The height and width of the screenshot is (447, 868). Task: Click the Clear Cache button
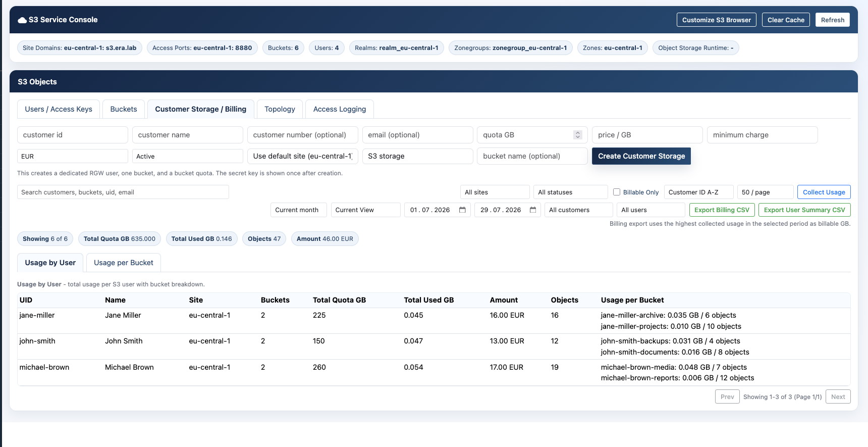point(786,20)
